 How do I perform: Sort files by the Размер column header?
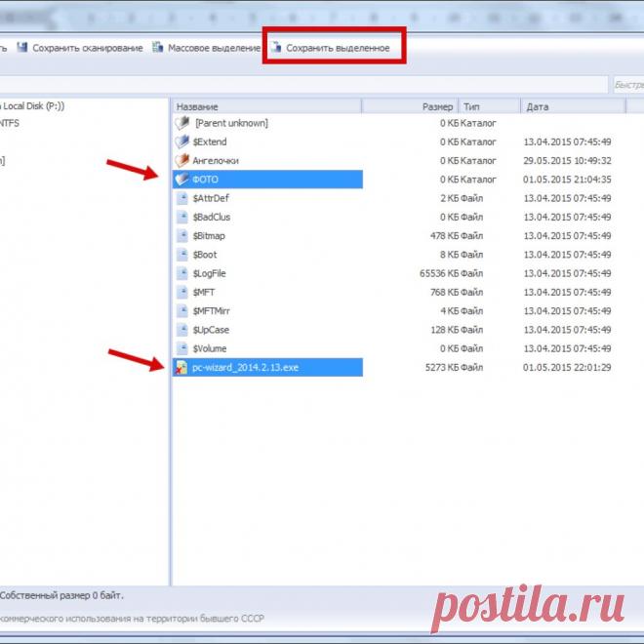(x=410, y=106)
